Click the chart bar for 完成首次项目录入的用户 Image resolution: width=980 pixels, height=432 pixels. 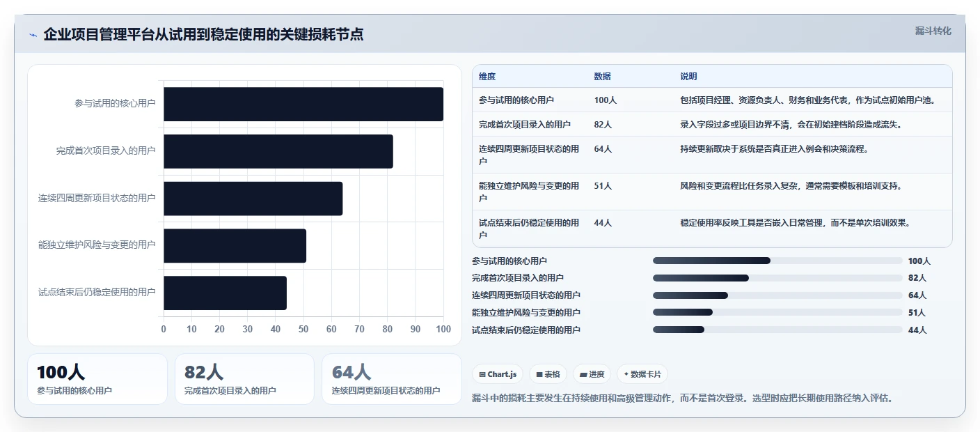point(278,151)
